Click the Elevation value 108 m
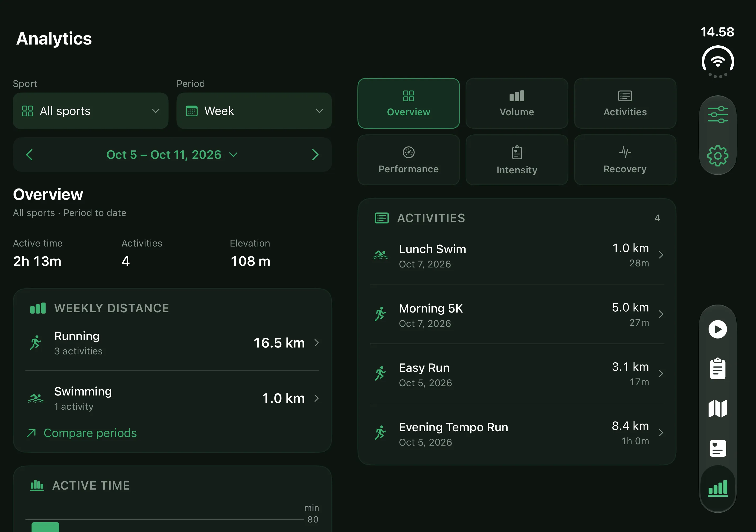The width and height of the screenshot is (756, 532). tap(251, 261)
